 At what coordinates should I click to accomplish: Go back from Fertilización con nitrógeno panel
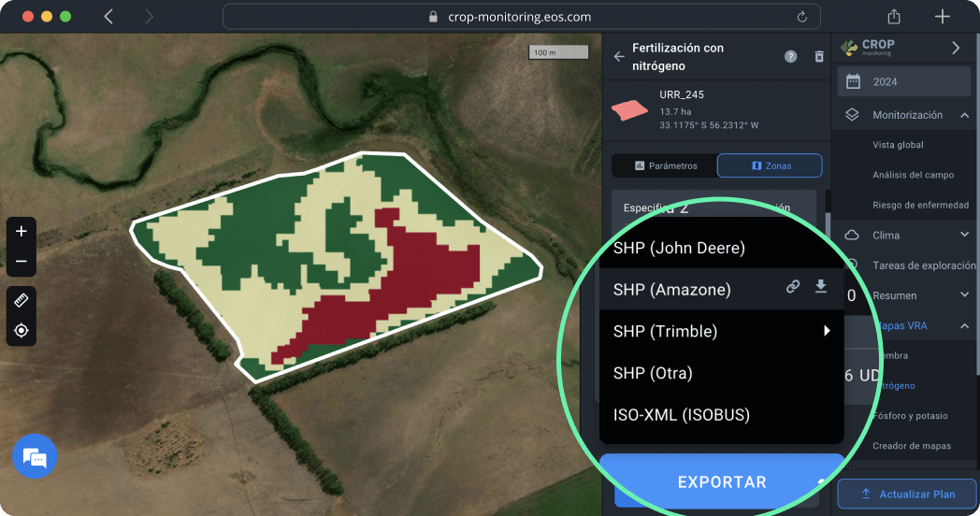[619, 57]
